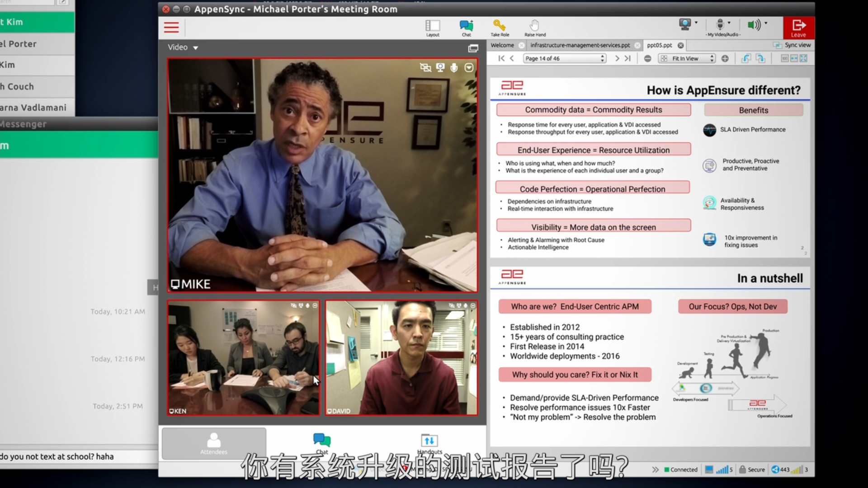This screenshot has height=488, width=868.
Task: Mute Ken's microphone on his video tile
Action: tap(307, 305)
